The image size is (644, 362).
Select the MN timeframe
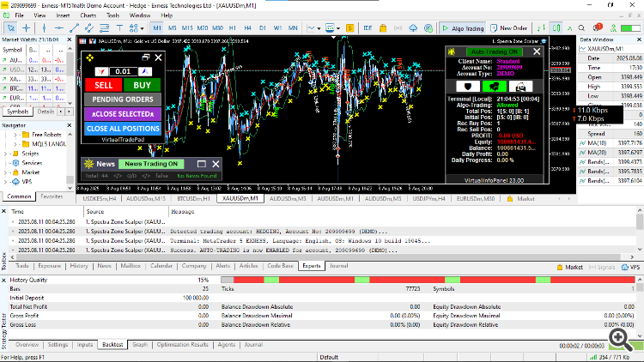click(x=293, y=28)
